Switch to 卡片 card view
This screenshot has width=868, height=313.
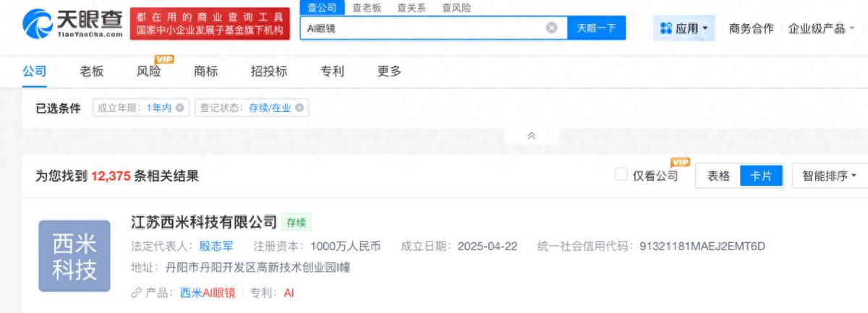click(x=761, y=176)
